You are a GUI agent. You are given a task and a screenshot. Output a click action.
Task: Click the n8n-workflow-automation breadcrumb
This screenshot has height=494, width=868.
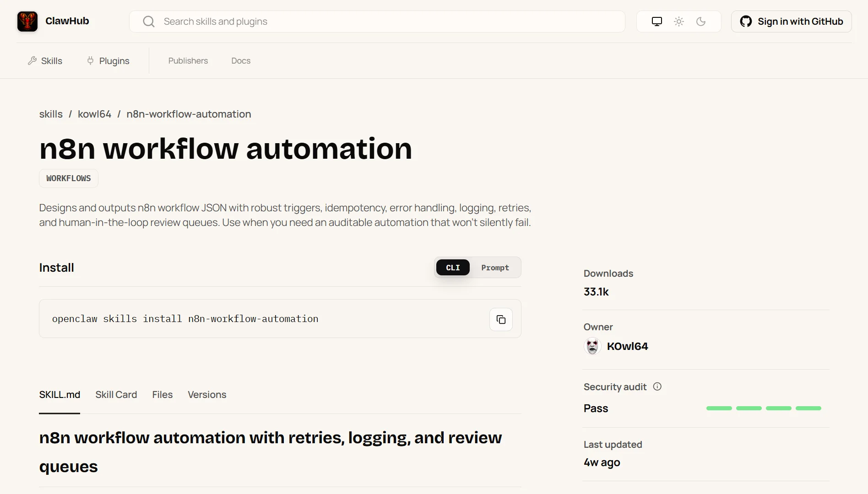(189, 114)
